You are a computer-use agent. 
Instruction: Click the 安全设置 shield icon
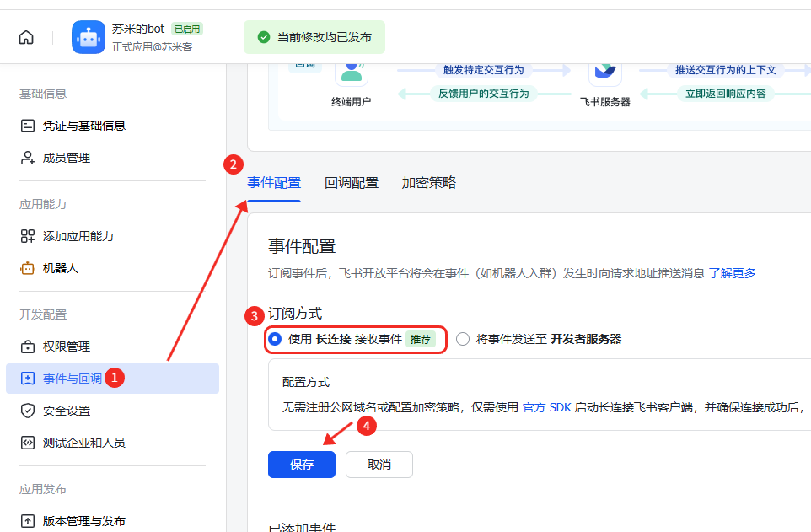(28, 411)
